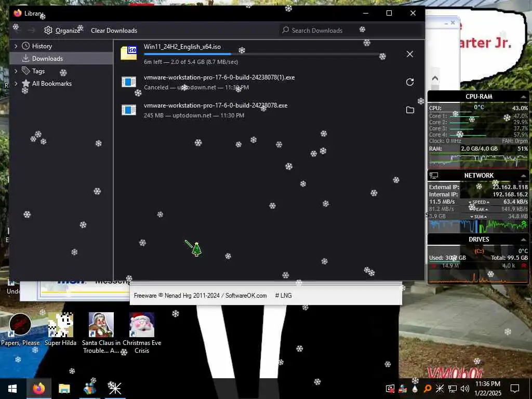Select the "Canceled — uptodown.net" status line

(196, 87)
